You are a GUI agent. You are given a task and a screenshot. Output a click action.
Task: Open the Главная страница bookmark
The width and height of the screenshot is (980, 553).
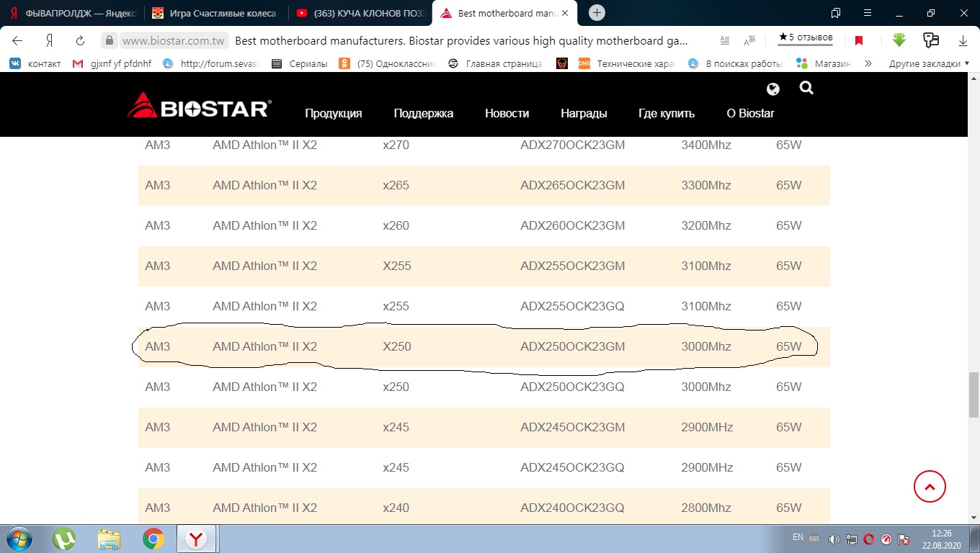coord(496,63)
